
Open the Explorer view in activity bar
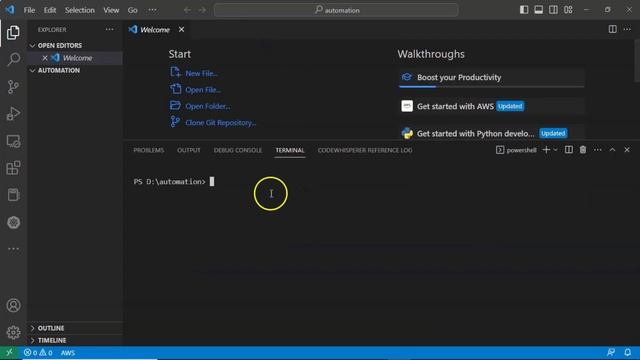[x=13, y=32]
